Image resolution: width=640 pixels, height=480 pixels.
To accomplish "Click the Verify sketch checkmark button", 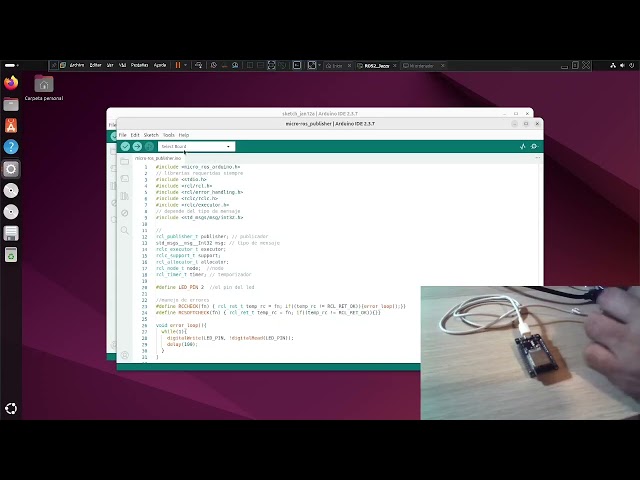I will pyautogui.click(x=125, y=146).
